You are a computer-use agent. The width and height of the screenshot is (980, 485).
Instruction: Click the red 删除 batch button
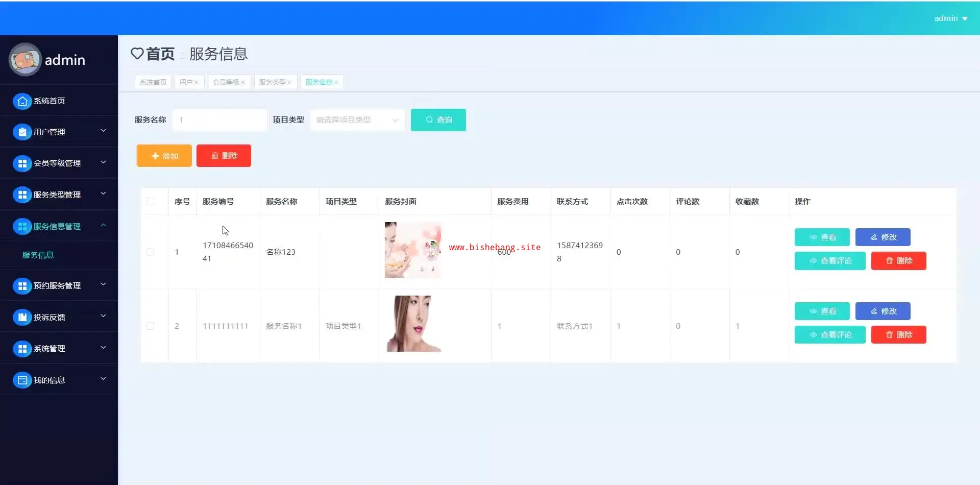224,156
